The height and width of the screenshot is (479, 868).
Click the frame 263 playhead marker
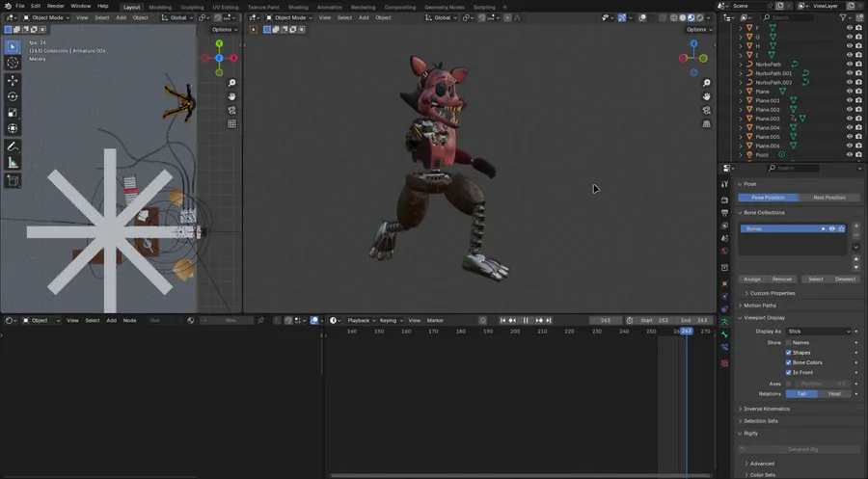pos(687,331)
